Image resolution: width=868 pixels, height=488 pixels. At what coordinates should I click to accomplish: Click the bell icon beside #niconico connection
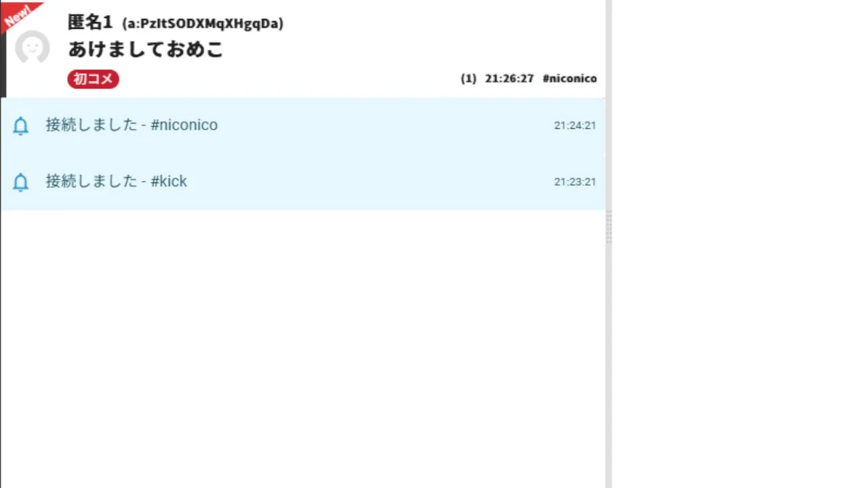[21, 125]
